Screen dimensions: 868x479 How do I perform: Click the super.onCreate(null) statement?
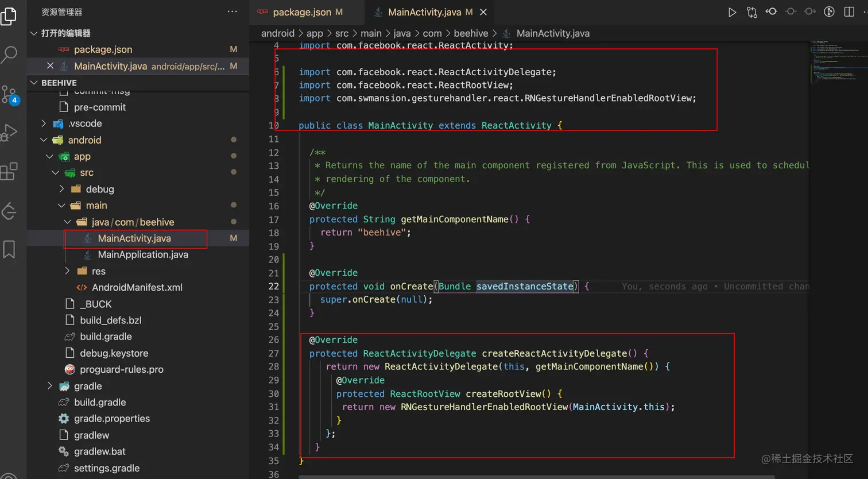coord(377,300)
